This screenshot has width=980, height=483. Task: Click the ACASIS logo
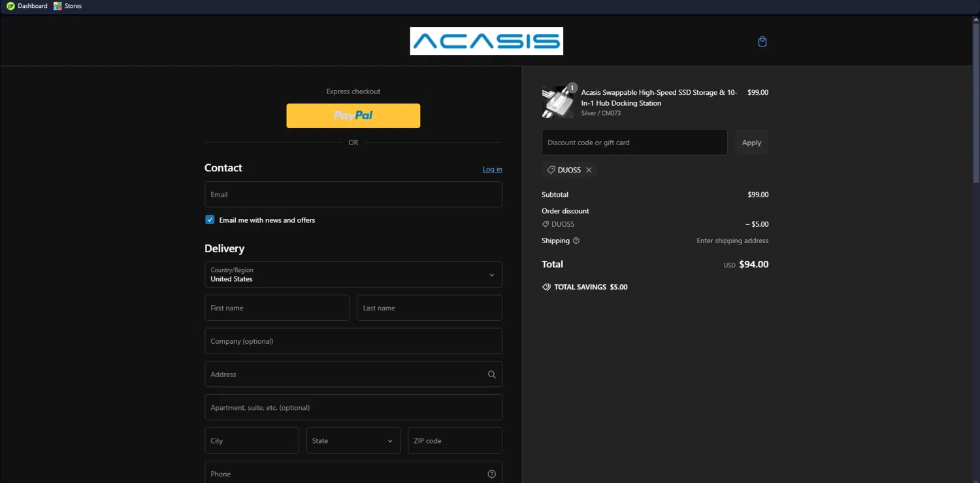click(486, 41)
